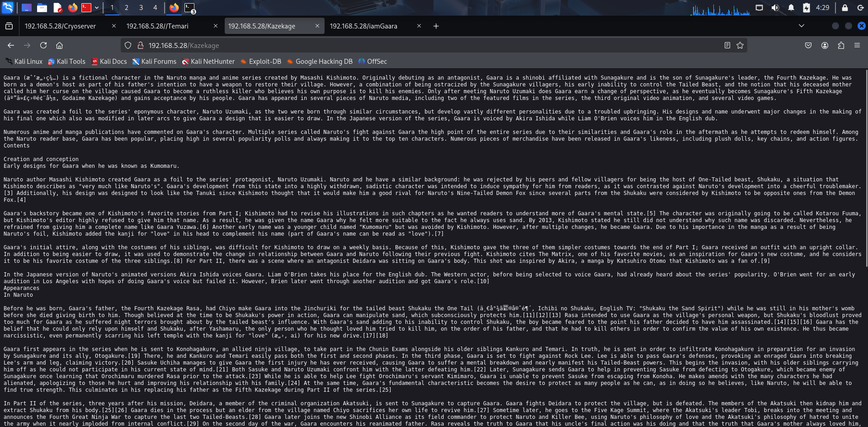Open the Exploit-DB bookmark
This screenshot has width=868, height=427.
tap(261, 62)
